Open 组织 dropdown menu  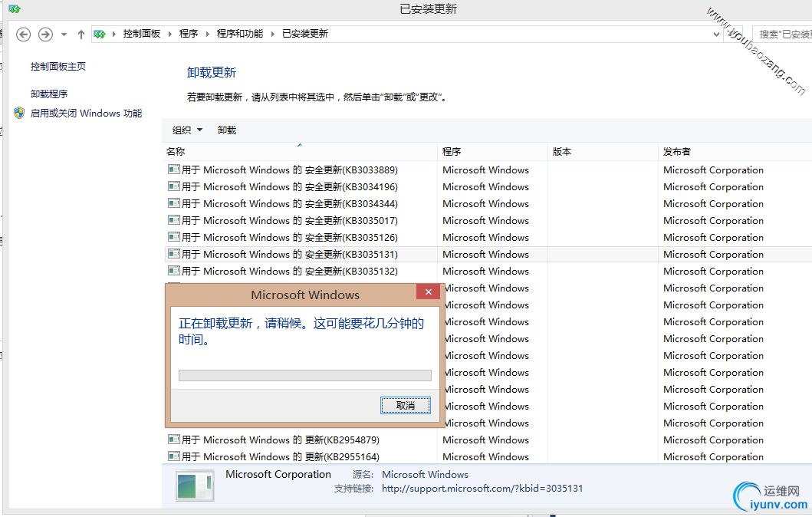pyautogui.click(x=187, y=130)
